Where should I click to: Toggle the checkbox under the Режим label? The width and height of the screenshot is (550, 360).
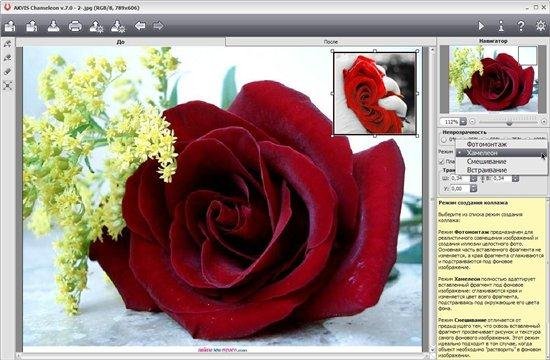click(442, 162)
